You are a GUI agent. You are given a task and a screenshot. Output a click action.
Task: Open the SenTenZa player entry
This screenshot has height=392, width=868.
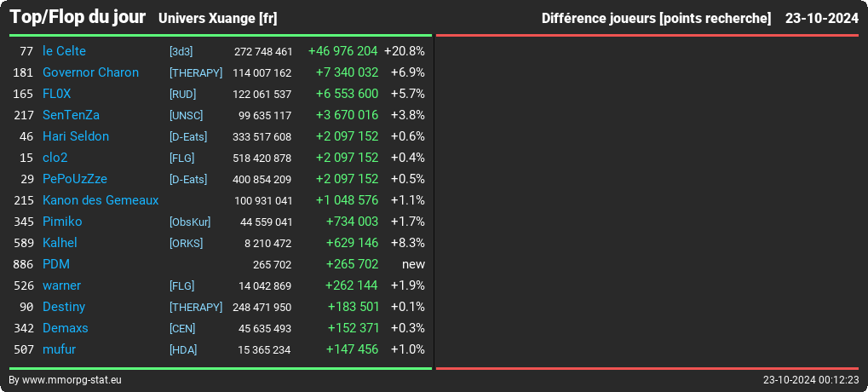tap(71, 115)
